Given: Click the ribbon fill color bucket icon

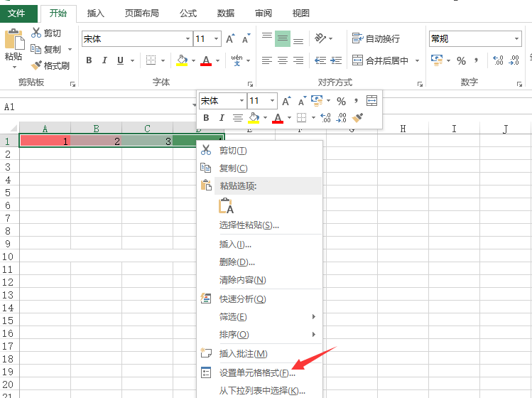Looking at the screenshot, I should click(x=183, y=60).
